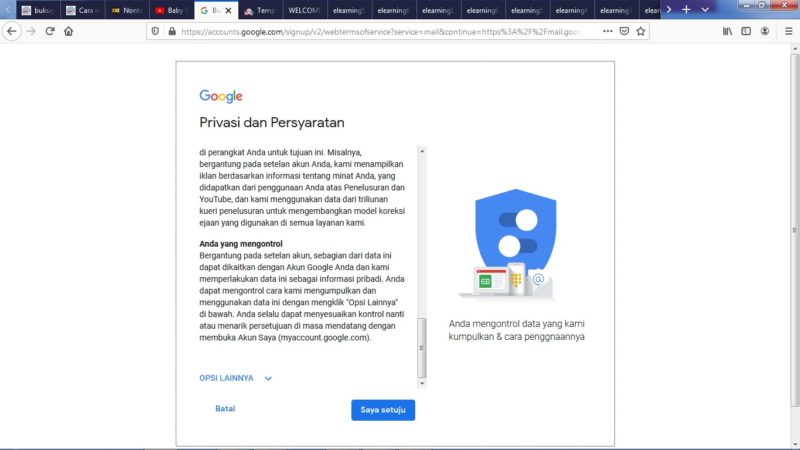Click the forward navigation arrow
The height and width of the screenshot is (450, 800).
point(31,31)
